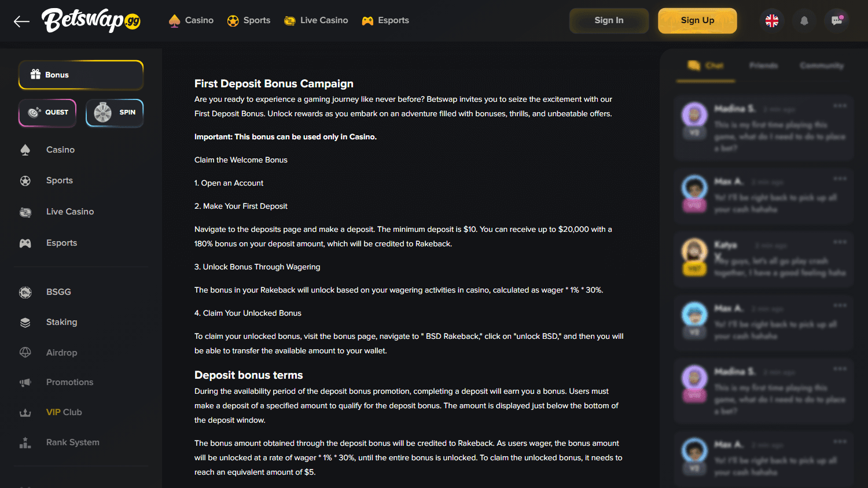Click the Sign In button
The height and width of the screenshot is (488, 868).
[609, 20]
